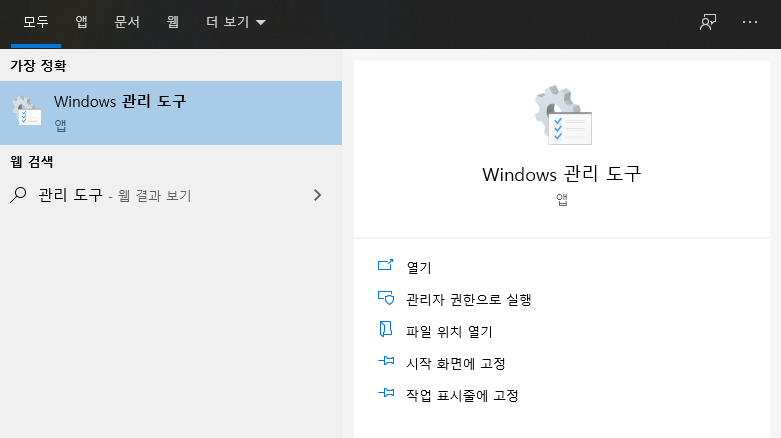The height and width of the screenshot is (438, 781).
Task: Click the magnifier icon next to 관리 도구
Action: click(18, 195)
